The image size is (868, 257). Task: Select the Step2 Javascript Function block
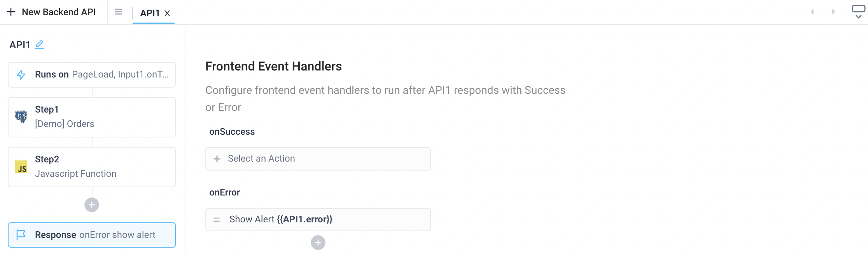[x=92, y=167]
